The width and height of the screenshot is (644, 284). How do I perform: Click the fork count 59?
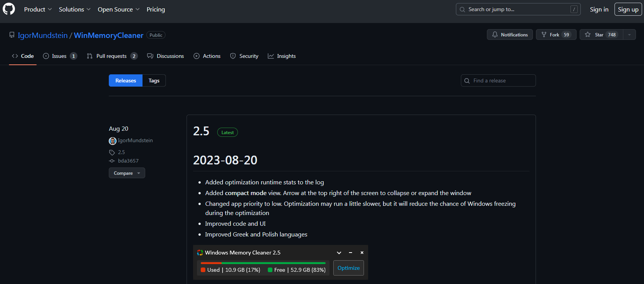pos(566,34)
